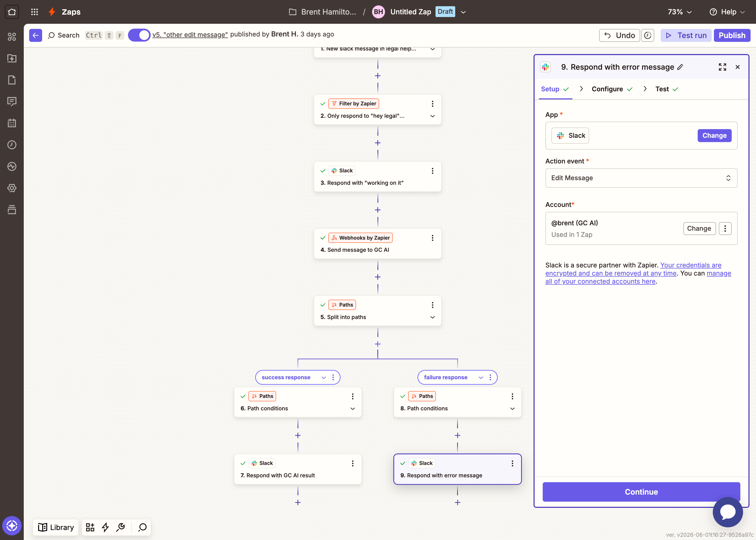Rename step with the pencil icon
756x540 pixels.
pyautogui.click(x=680, y=67)
